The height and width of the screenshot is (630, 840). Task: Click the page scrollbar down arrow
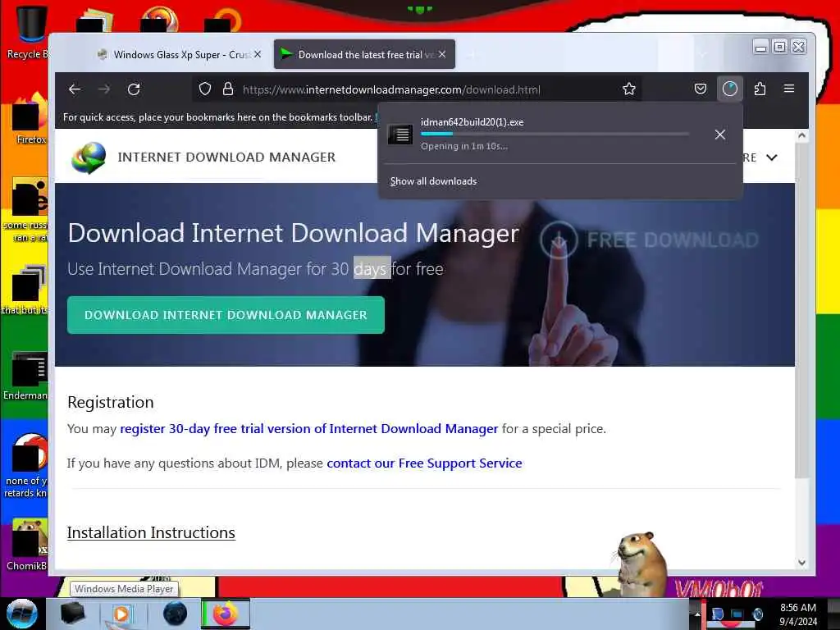pos(802,563)
